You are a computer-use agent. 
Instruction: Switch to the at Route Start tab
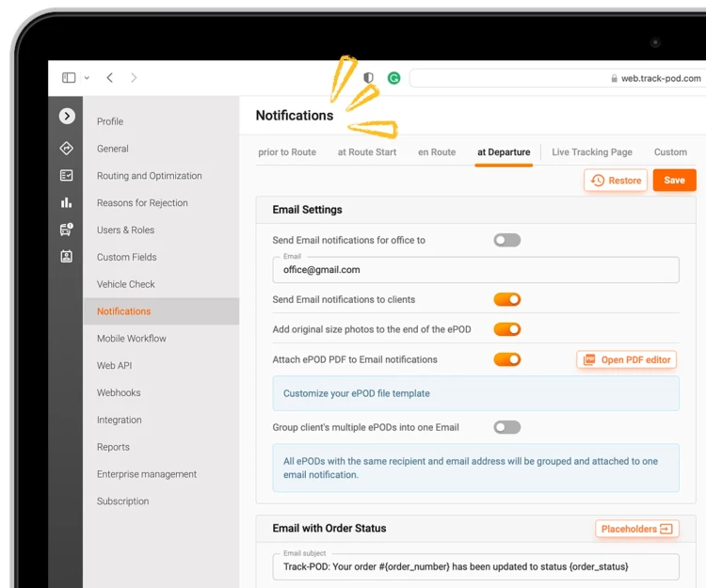367,152
